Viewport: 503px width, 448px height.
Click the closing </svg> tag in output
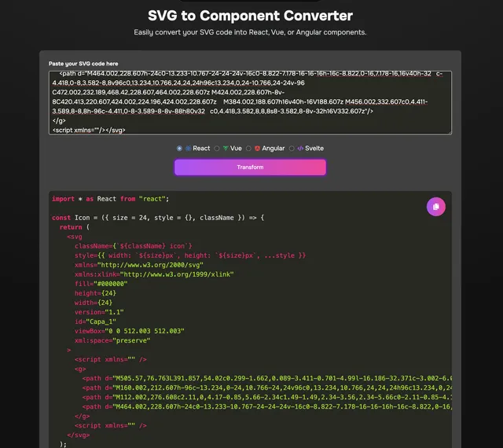tap(79, 435)
